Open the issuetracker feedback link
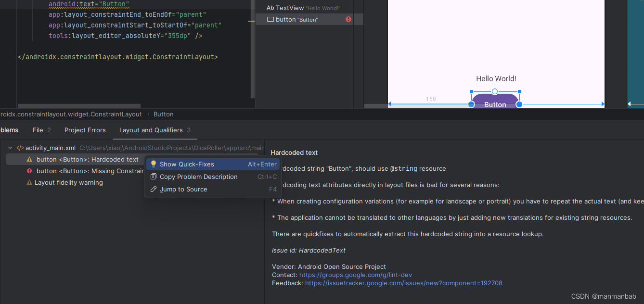Image resolution: width=644 pixels, height=304 pixels. point(404,283)
